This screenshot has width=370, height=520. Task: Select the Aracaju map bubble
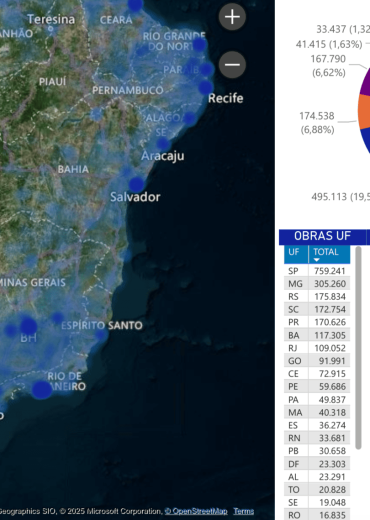[163, 144]
